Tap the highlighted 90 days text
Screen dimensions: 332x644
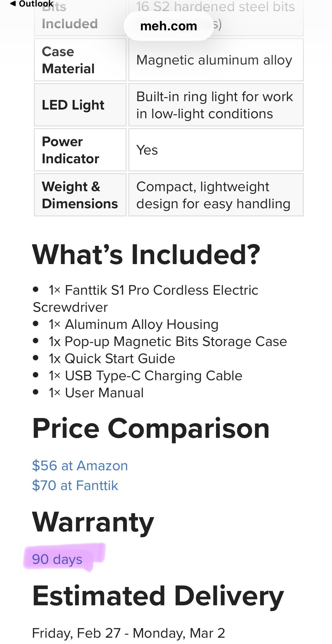[x=57, y=559]
